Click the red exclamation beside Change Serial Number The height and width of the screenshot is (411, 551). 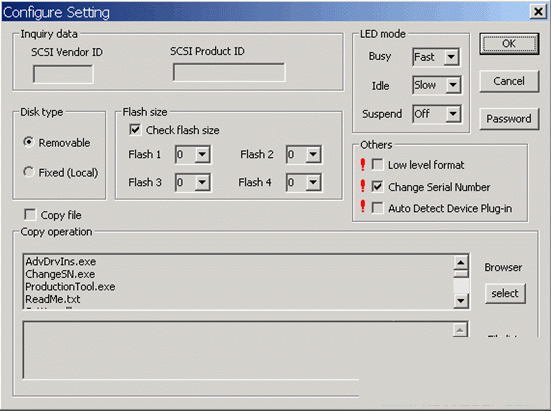click(363, 186)
